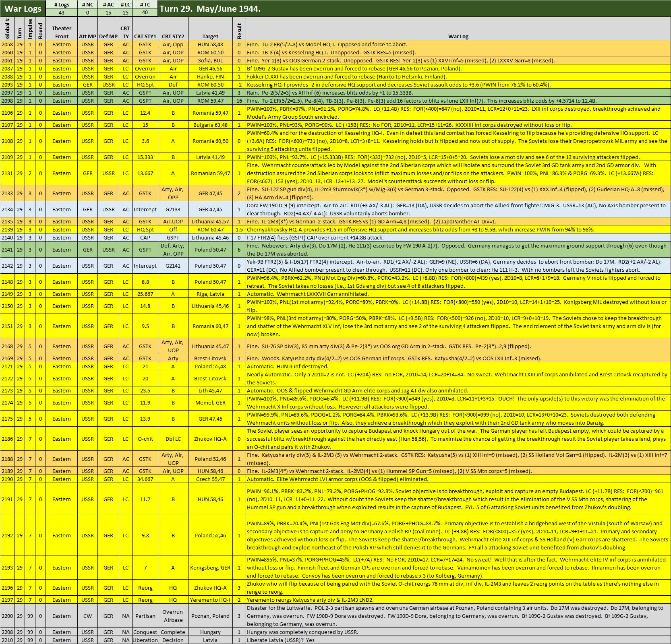The width and height of the screenshot is (671, 644).
Task: Select target "Poland 55,48"
Action: [x=210, y=366]
